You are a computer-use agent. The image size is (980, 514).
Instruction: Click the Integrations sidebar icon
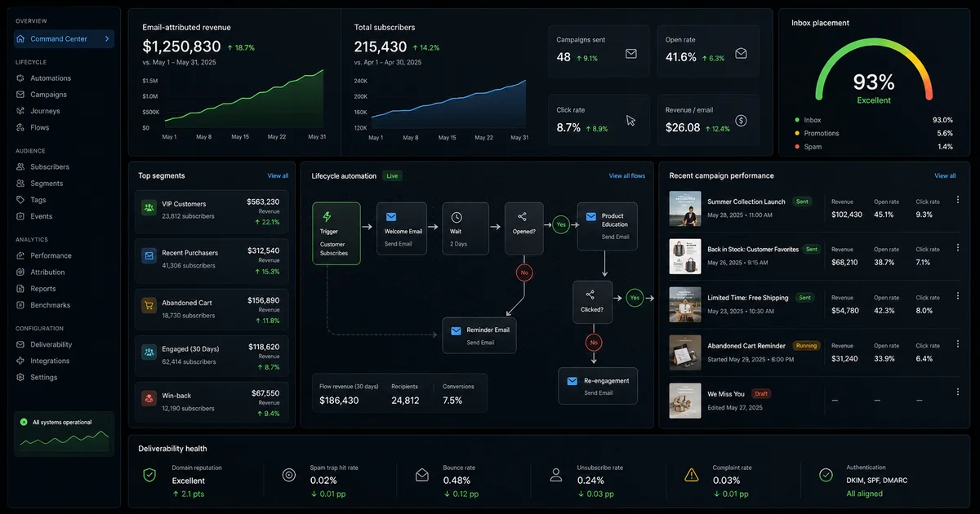click(x=20, y=361)
